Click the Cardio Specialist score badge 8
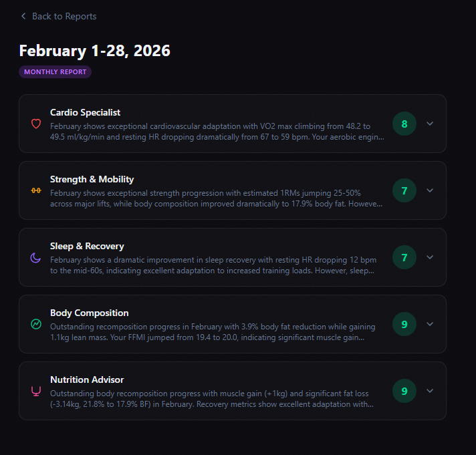476x455 pixels. (x=404, y=124)
